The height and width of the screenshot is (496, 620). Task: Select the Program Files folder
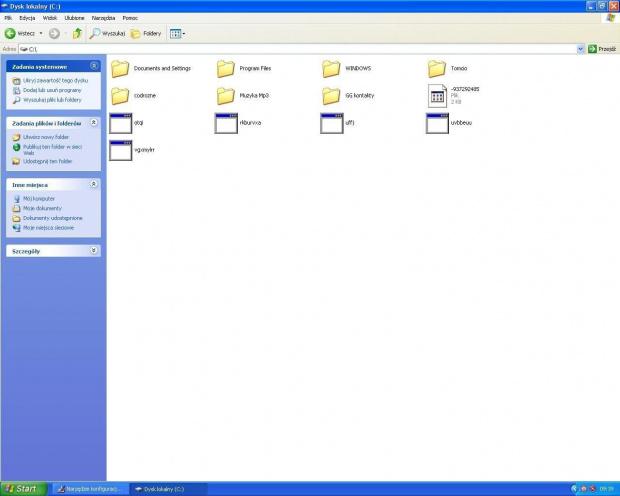coord(226,68)
